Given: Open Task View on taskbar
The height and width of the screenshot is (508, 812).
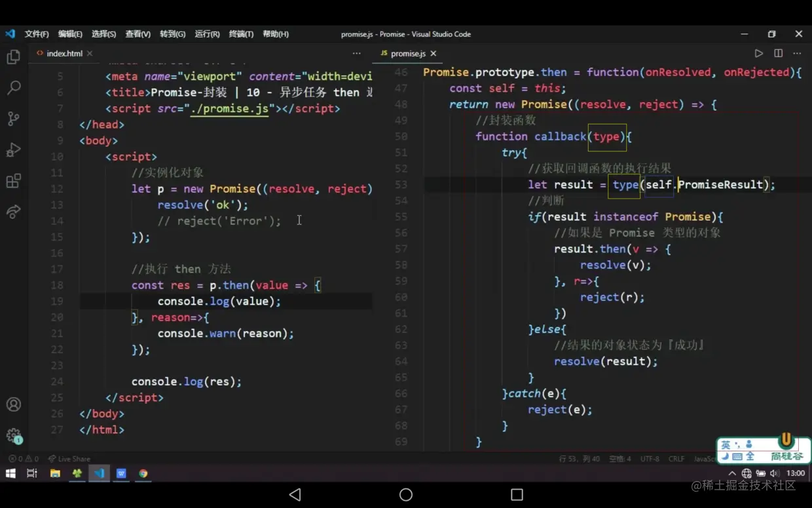Looking at the screenshot, I should point(31,473).
